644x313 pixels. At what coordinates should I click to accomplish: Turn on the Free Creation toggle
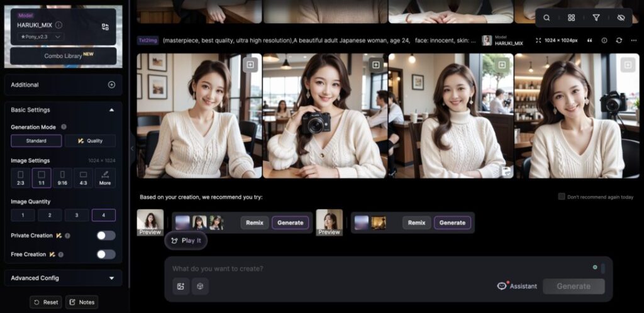click(x=106, y=255)
